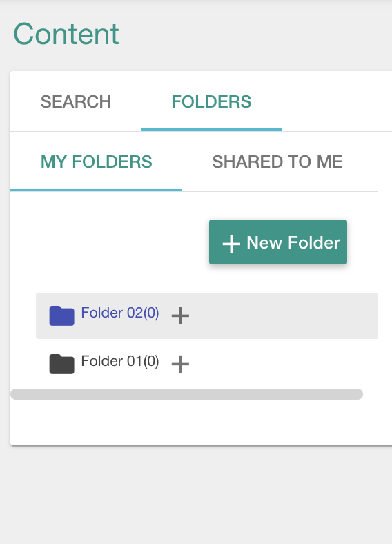The image size is (392, 544).
Task: Click the blue underline beneath the FOLDERS tab
Action: point(211,130)
